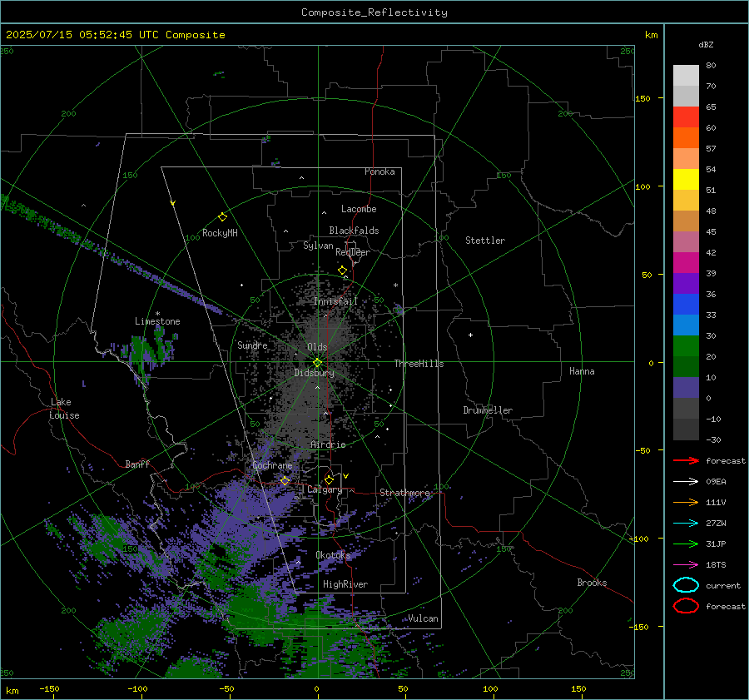Click the HighRiver city label
Viewport: 749px width, 700px height.
(345, 584)
